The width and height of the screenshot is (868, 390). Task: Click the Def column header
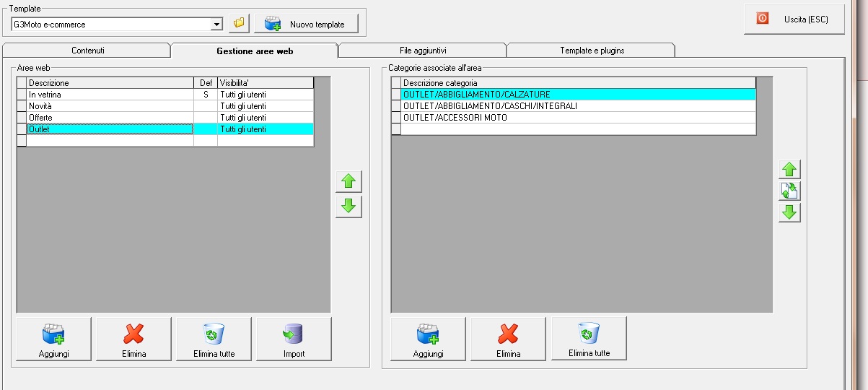[206, 83]
